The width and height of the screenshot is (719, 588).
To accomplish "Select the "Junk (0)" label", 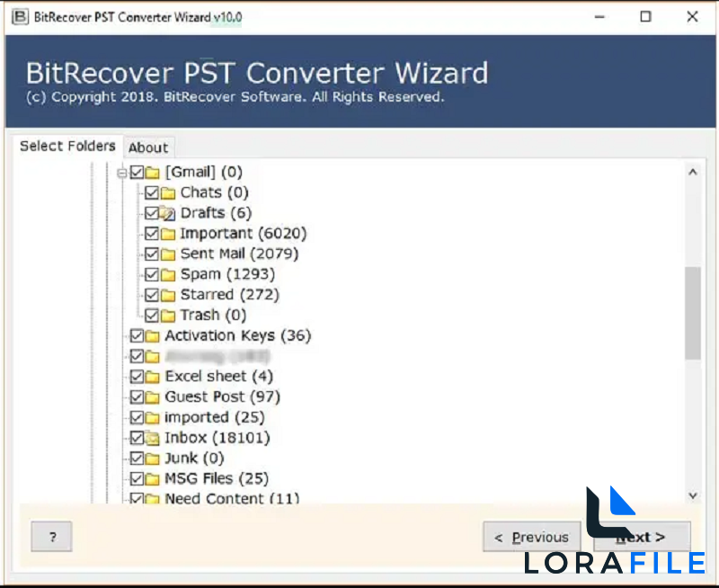I will pos(194,458).
